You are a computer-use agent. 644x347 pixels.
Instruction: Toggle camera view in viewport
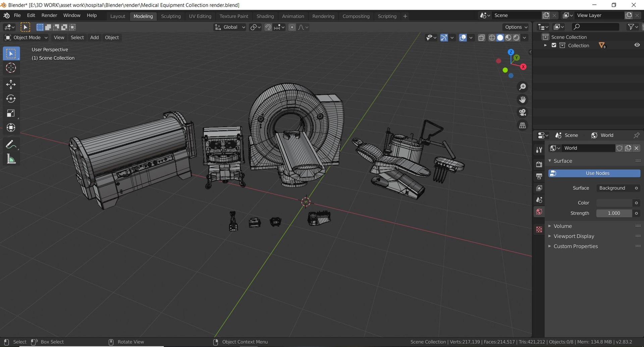click(522, 113)
